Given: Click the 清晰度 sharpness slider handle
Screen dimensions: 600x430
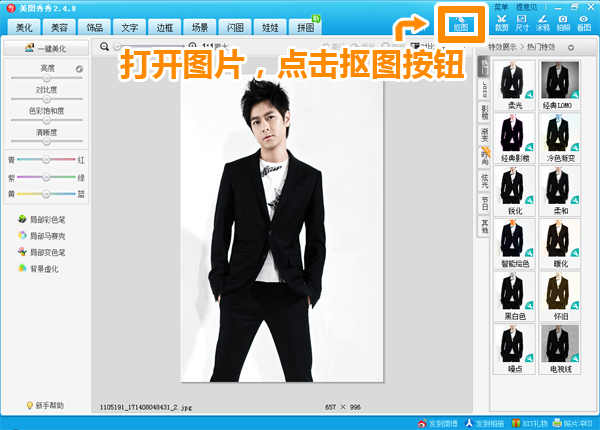Looking at the screenshot, I should click(x=47, y=142).
